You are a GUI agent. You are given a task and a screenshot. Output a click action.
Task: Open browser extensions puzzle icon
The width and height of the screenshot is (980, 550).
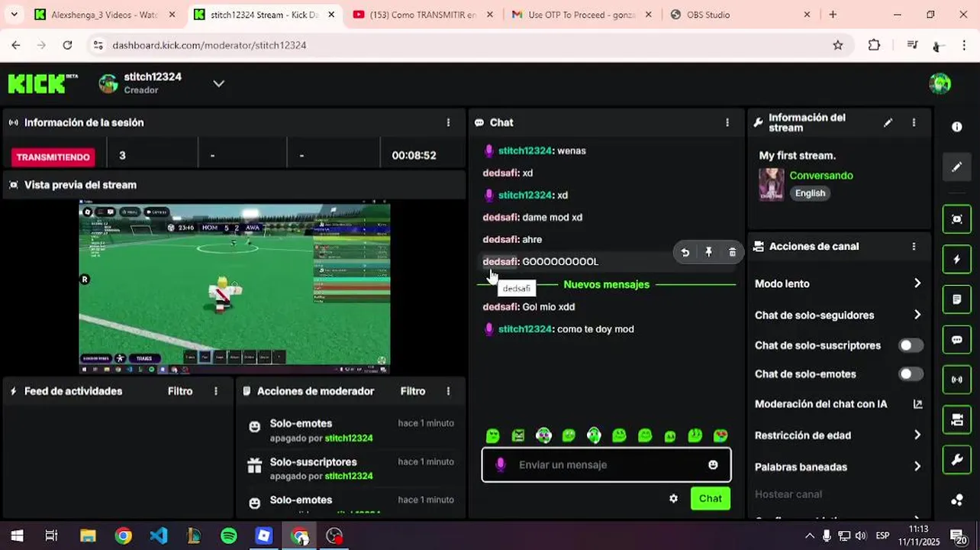(x=875, y=45)
